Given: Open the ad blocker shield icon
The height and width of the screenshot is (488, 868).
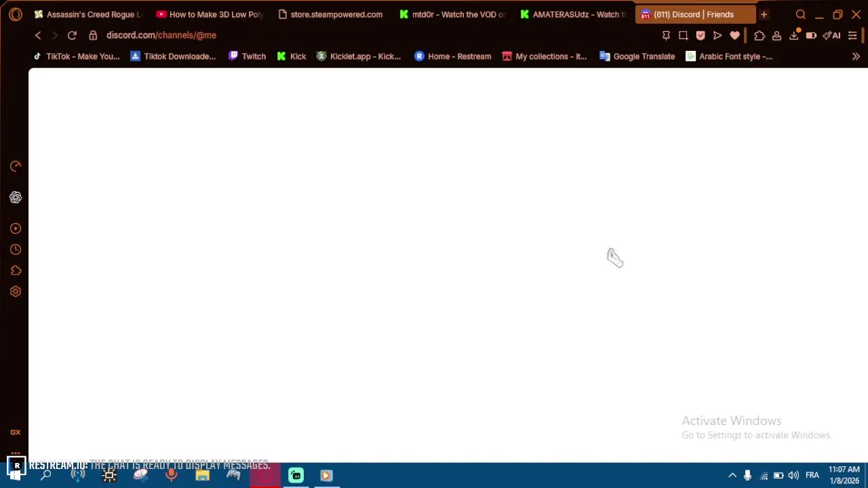Looking at the screenshot, I should [701, 35].
